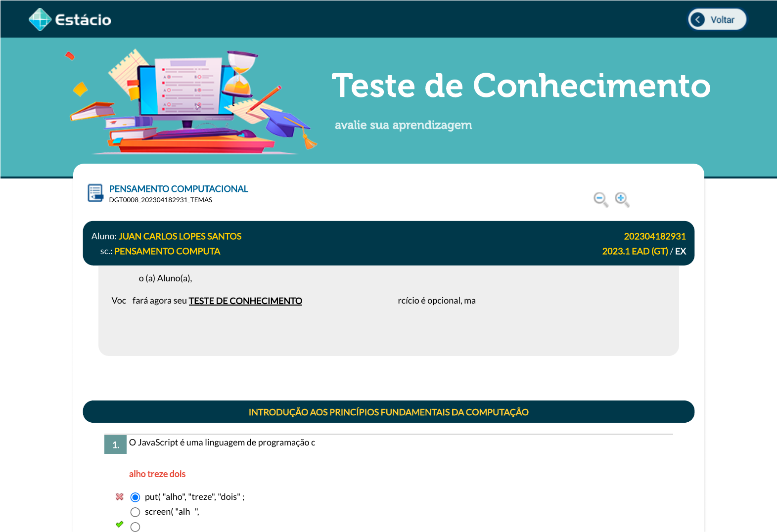Click the Introdução aos Princípios Fundamentais section header

pyautogui.click(x=388, y=412)
